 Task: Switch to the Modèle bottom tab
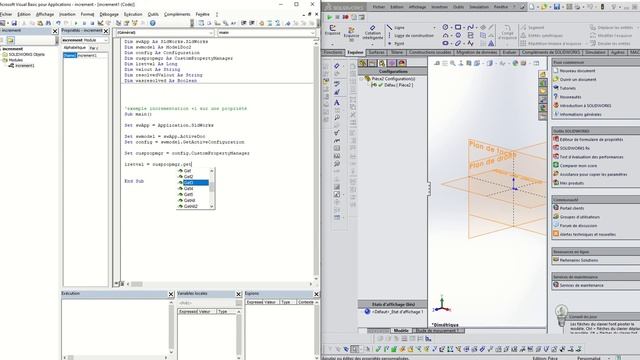tap(401, 331)
